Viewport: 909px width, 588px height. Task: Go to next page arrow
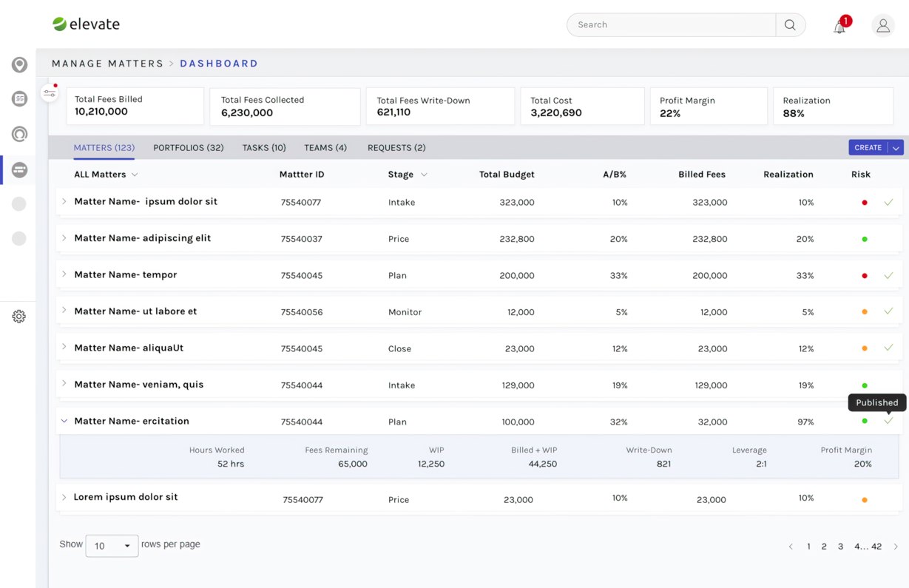(896, 547)
